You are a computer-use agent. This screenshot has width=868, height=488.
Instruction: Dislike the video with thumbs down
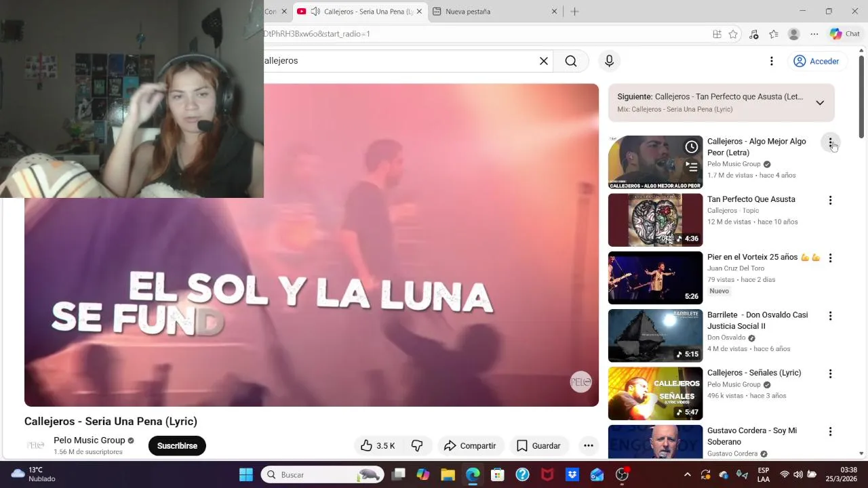tap(417, 445)
